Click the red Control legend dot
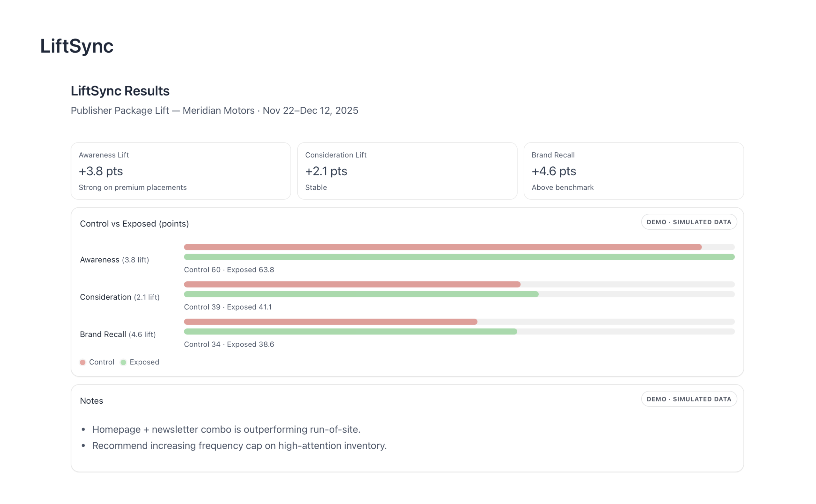This screenshot has width=816, height=504. click(83, 362)
